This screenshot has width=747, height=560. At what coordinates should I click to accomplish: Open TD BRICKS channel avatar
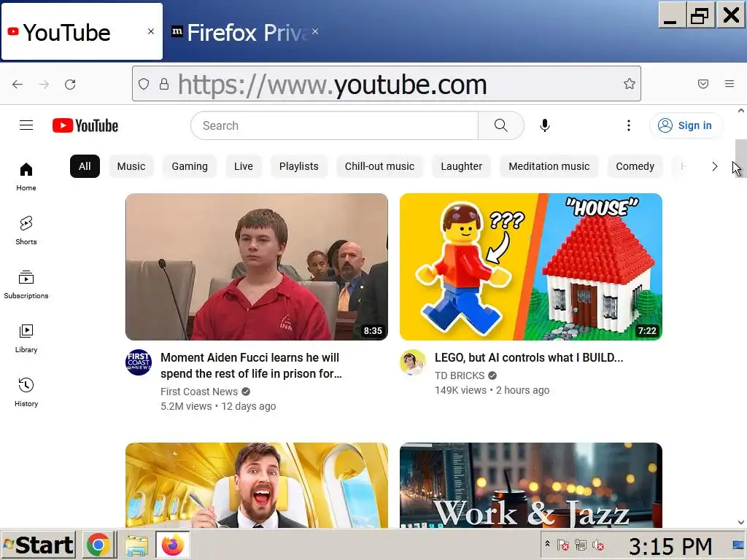point(413,362)
